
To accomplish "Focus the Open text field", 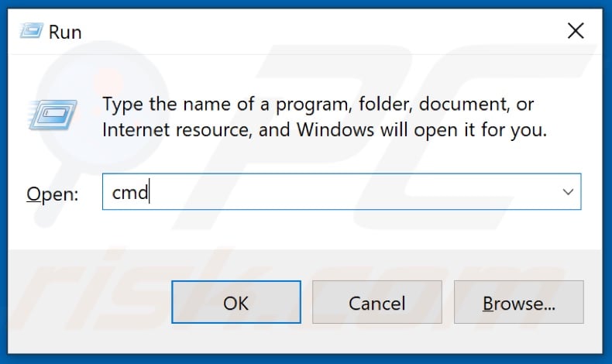I will 342,191.
